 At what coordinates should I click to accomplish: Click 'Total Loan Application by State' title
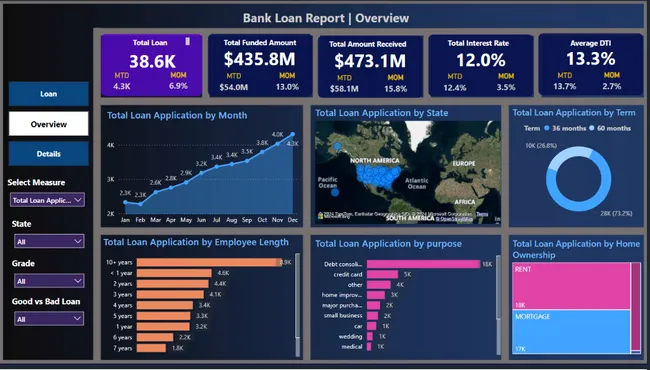pyautogui.click(x=382, y=113)
